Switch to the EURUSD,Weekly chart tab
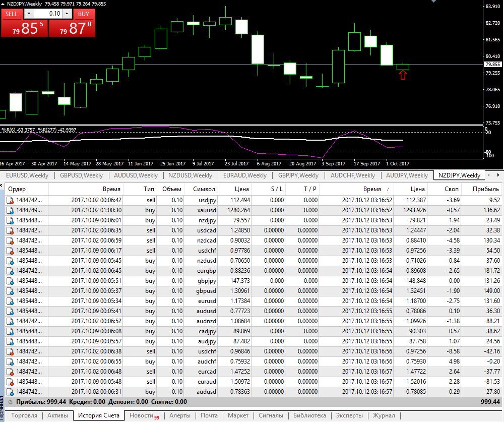This screenshot has height=422, width=504. point(27,175)
